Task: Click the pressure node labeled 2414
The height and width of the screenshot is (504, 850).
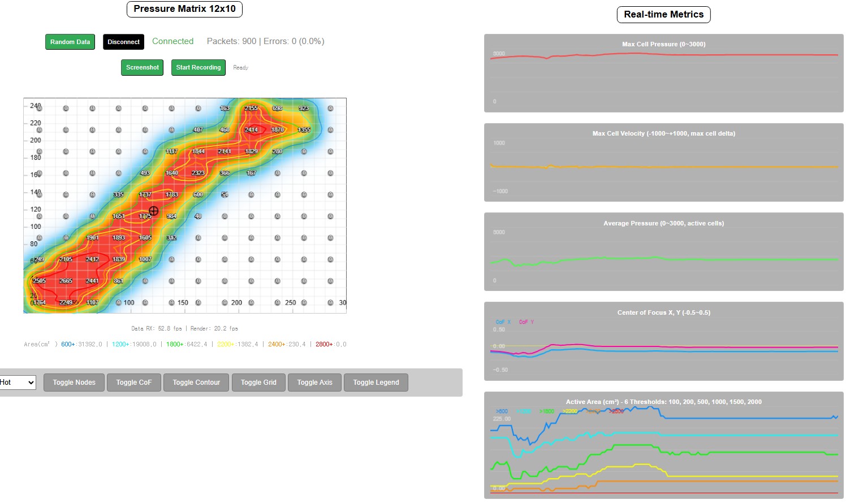Action: click(251, 130)
